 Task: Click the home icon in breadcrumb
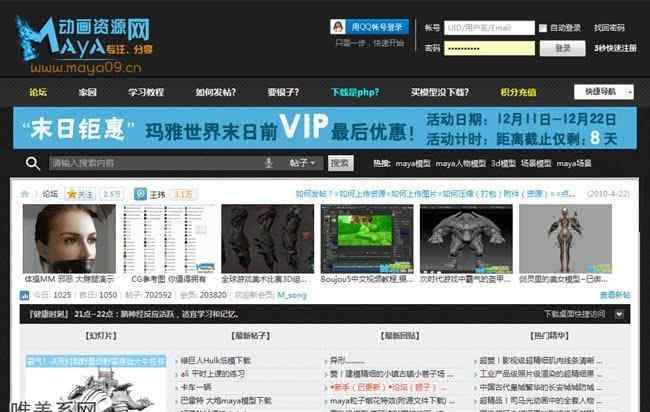pyautogui.click(x=26, y=194)
